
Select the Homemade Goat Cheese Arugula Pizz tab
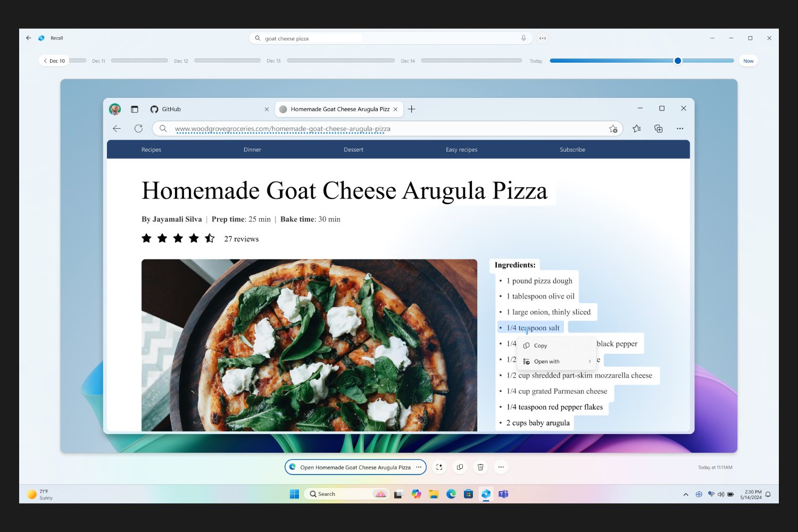click(x=338, y=109)
